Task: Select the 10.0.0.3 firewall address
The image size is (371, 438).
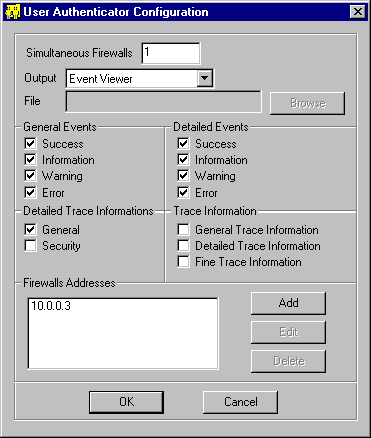Action: pos(51,306)
